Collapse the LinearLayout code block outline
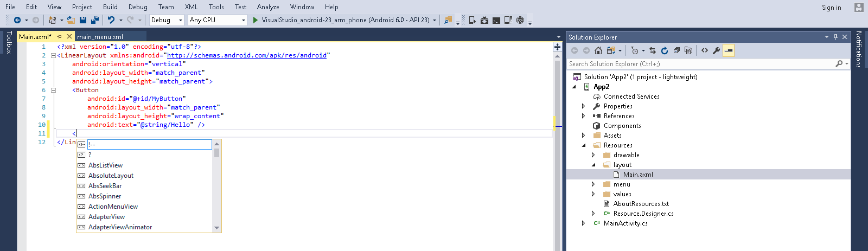 53,55
